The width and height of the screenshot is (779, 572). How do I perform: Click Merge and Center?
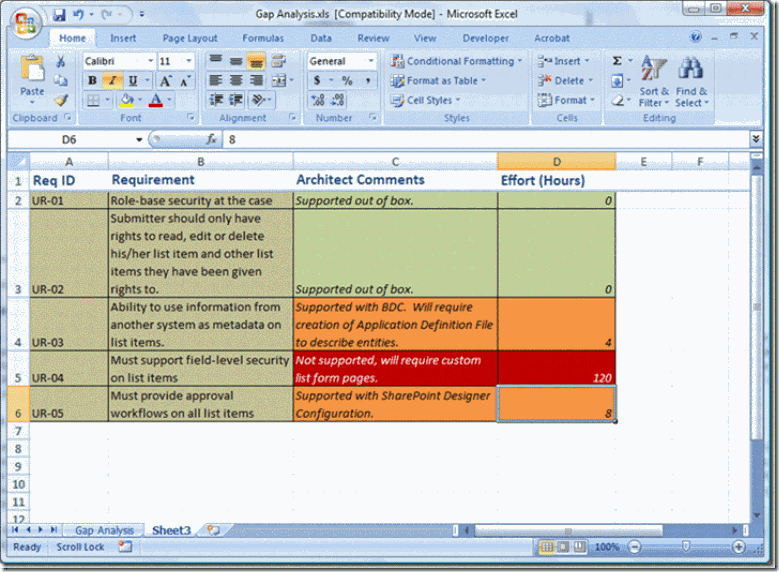pos(279,81)
